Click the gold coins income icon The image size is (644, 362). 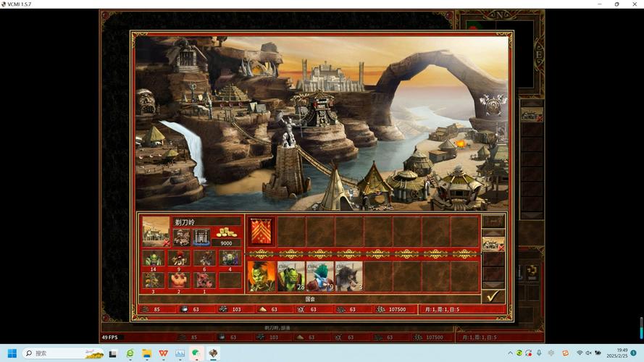coord(226,232)
